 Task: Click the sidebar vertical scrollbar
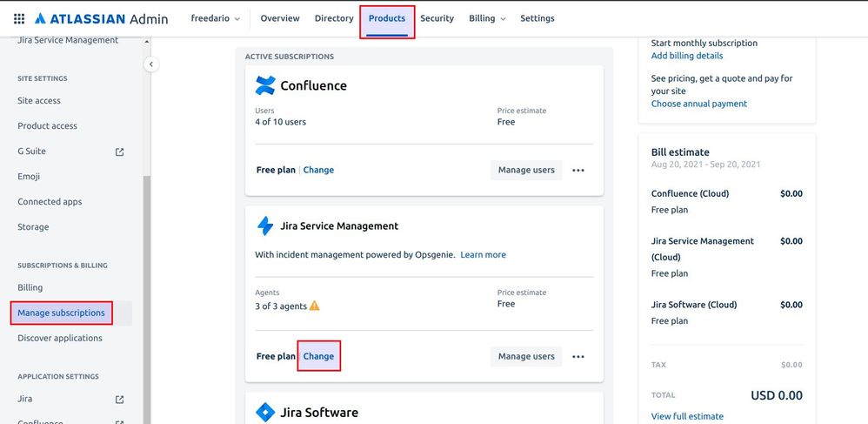coord(147,299)
